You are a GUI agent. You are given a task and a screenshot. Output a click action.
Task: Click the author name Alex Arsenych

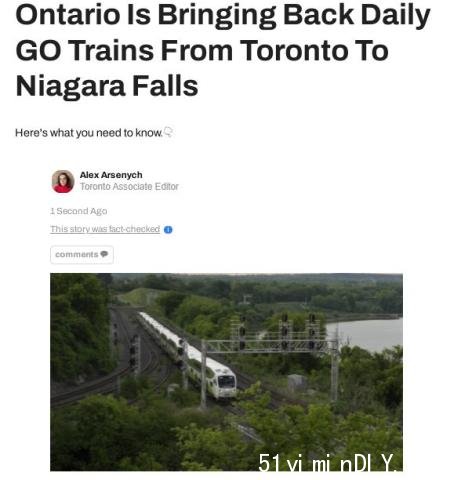(x=111, y=175)
